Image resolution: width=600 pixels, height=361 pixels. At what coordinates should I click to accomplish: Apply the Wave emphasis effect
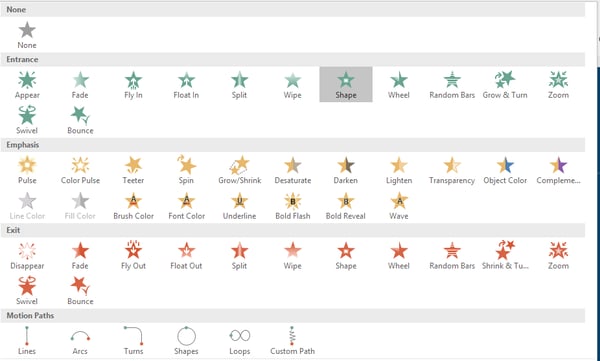(x=399, y=206)
